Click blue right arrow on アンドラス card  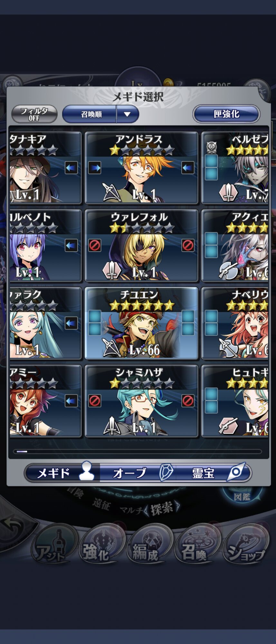[x=95, y=168]
